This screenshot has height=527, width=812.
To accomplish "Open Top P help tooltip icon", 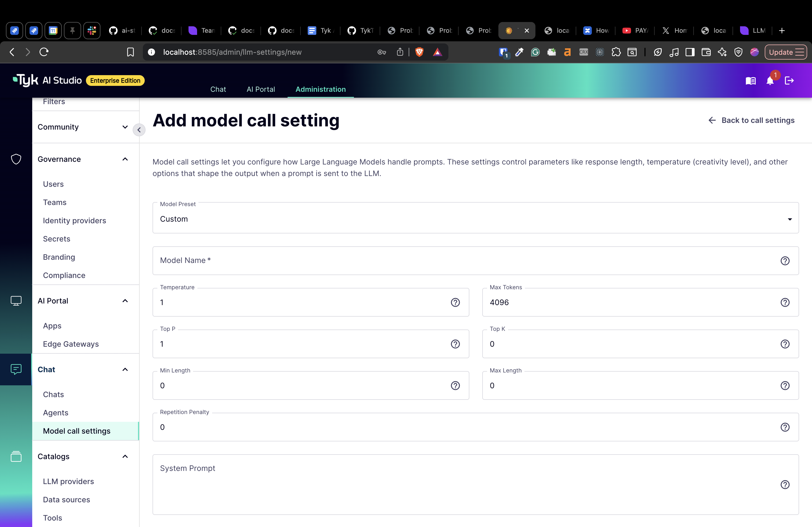I will point(456,344).
